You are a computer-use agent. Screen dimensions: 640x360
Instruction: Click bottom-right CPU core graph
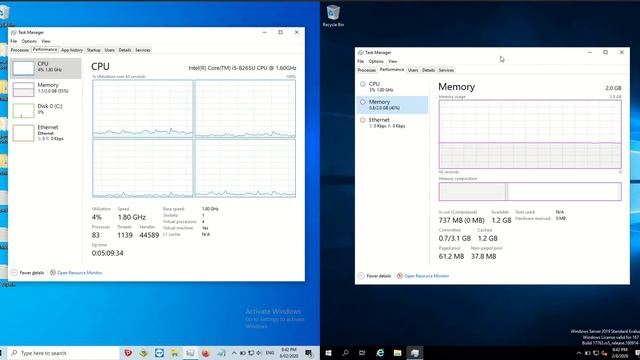(x=245, y=168)
